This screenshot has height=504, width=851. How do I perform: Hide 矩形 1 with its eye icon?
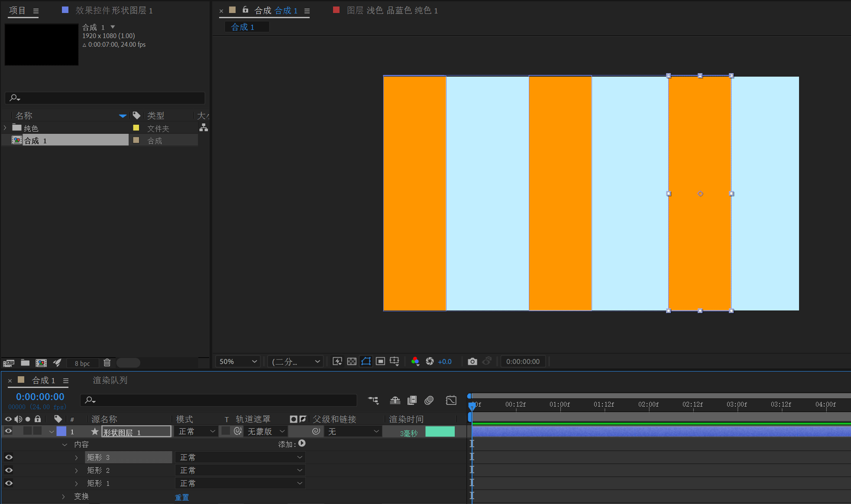point(9,483)
